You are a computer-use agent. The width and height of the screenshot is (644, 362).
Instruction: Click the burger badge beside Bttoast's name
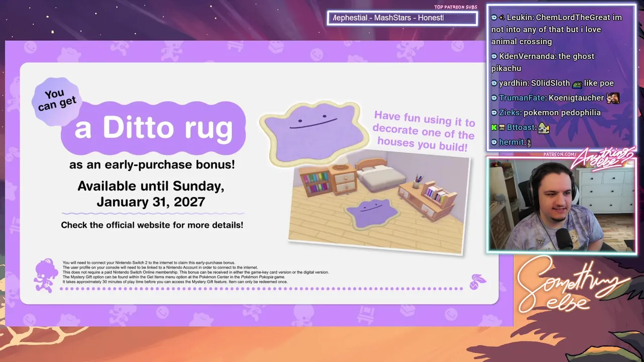point(502,128)
